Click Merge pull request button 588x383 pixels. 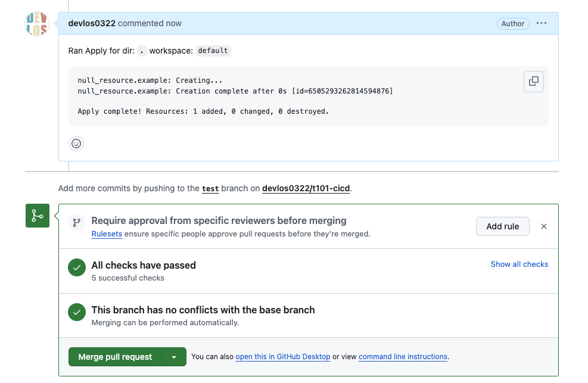click(115, 357)
